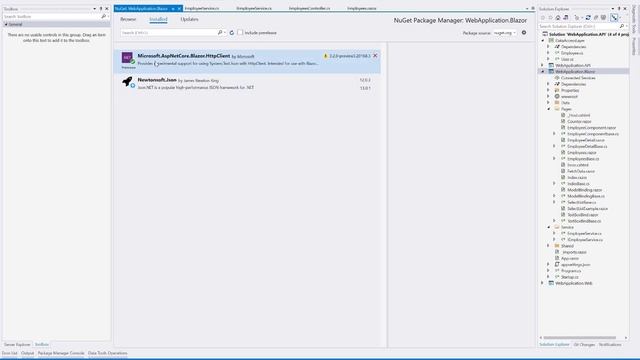Open the Solution Explorer window options dropdown arrow
The image size is (640, 360).
[613, 9]
